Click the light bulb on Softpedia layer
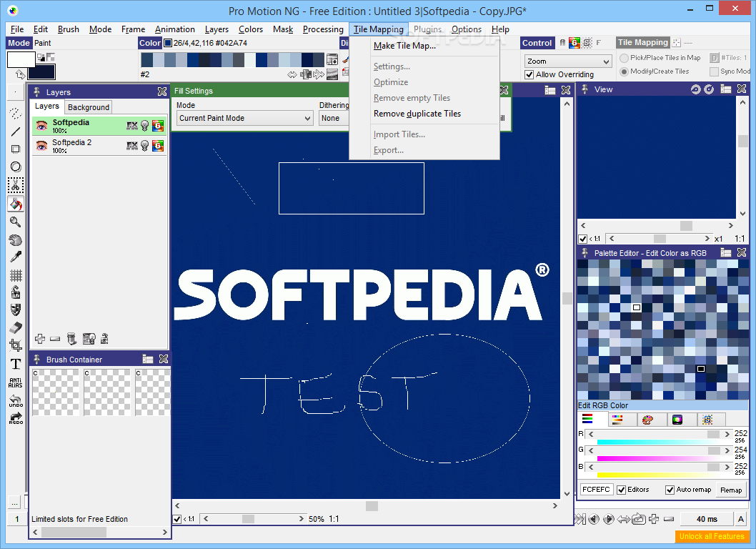 point(144,127)
